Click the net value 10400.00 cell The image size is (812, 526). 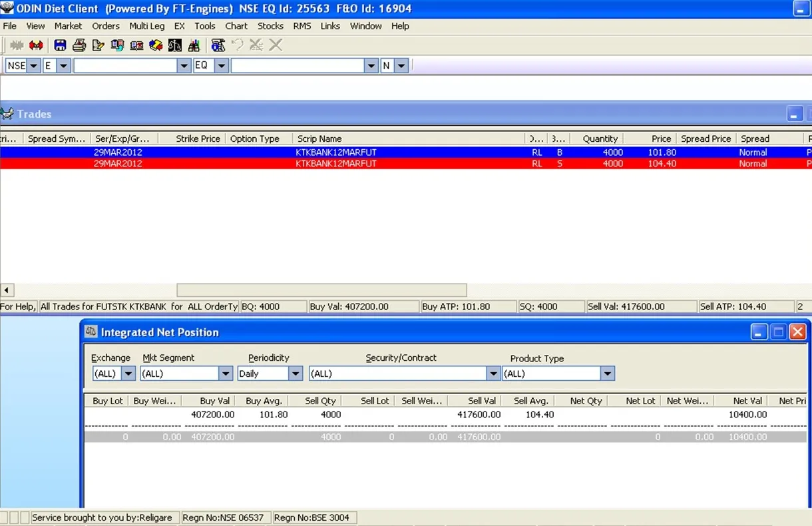coord(747,414)
